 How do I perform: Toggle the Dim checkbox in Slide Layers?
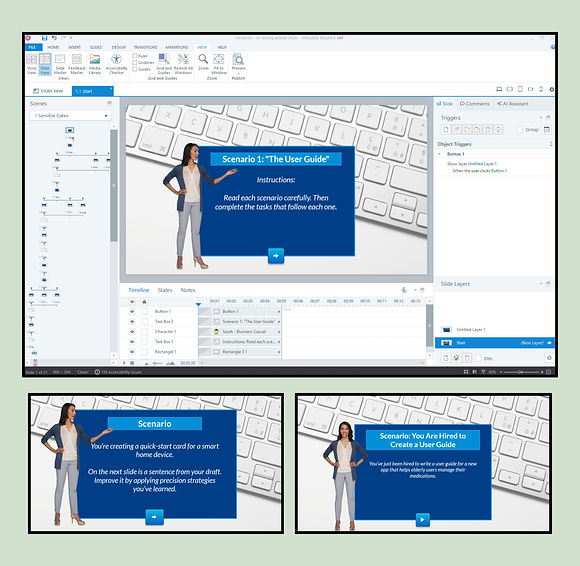(479, 358)
